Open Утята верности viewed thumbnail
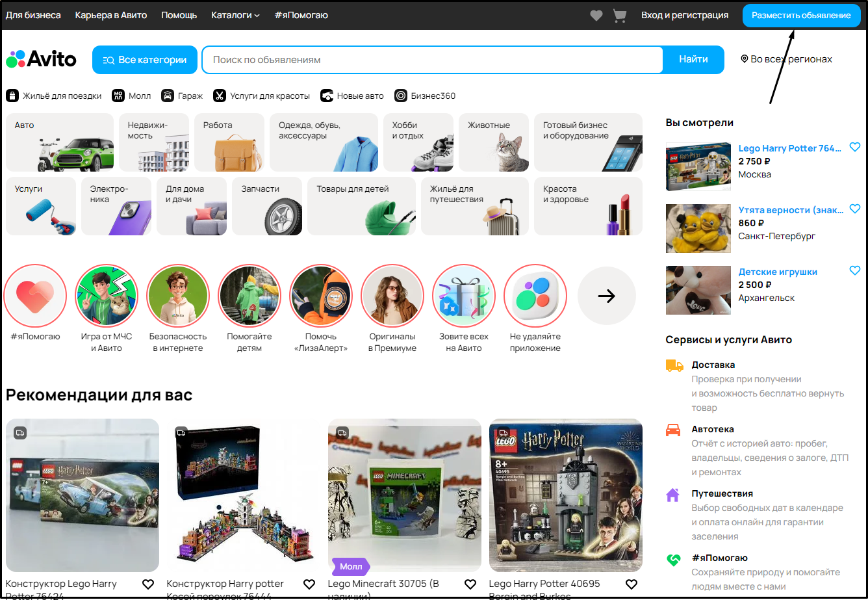This screenshot has height=600, width=868. pos(698,229)
